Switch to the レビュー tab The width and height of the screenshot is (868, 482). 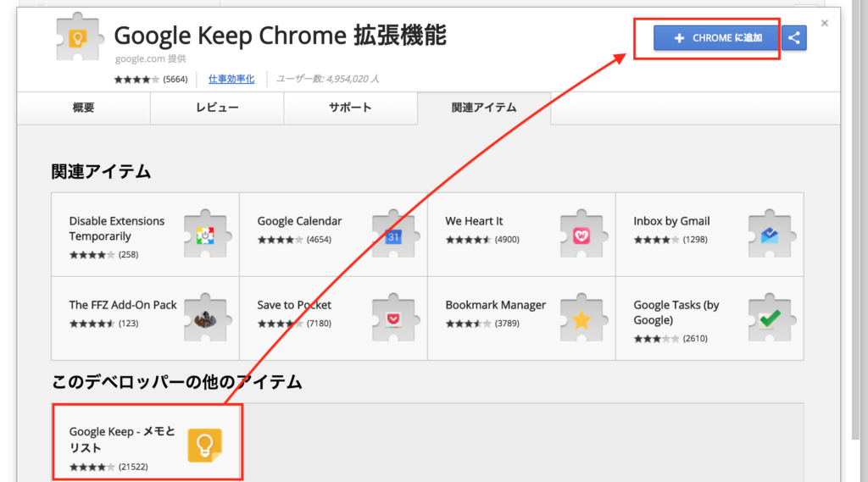217,108
